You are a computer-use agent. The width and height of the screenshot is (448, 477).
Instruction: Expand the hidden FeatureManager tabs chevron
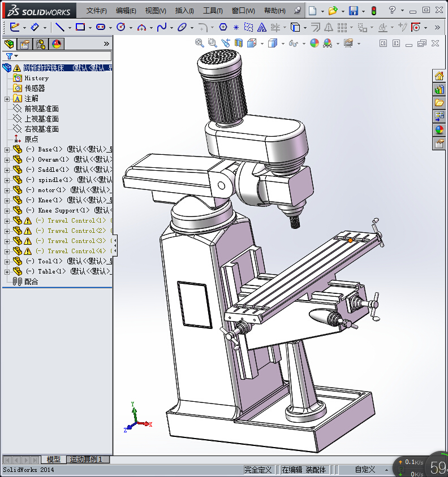106,44
